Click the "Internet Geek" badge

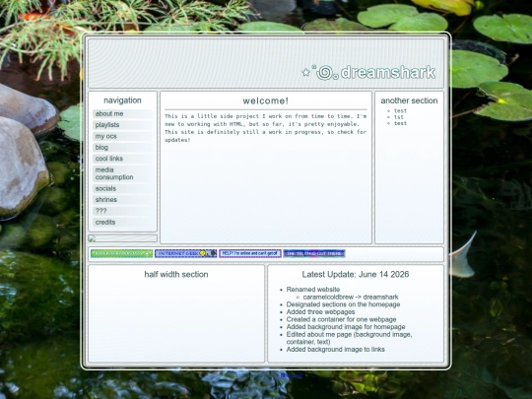pos(185,253)
